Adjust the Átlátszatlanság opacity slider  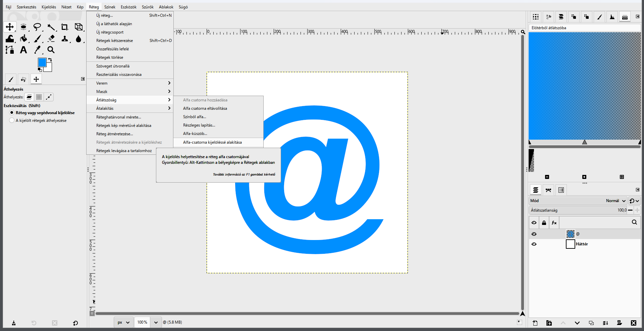[578, 210]
